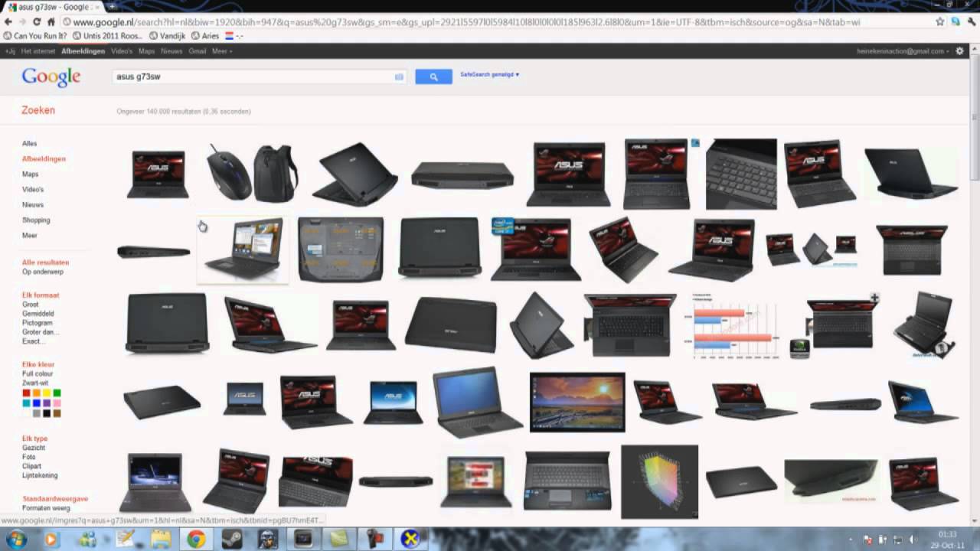Viewport: 980px width, 551px height.
Task: Pick the red color swatch filter
Action: [x=26, y=393]
